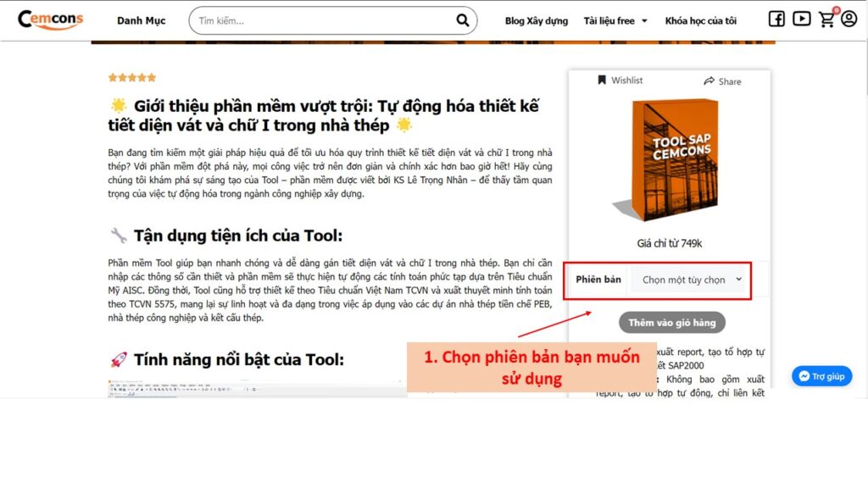Click 'Thêm vào giỏ hàng' button

click(671, 323)
